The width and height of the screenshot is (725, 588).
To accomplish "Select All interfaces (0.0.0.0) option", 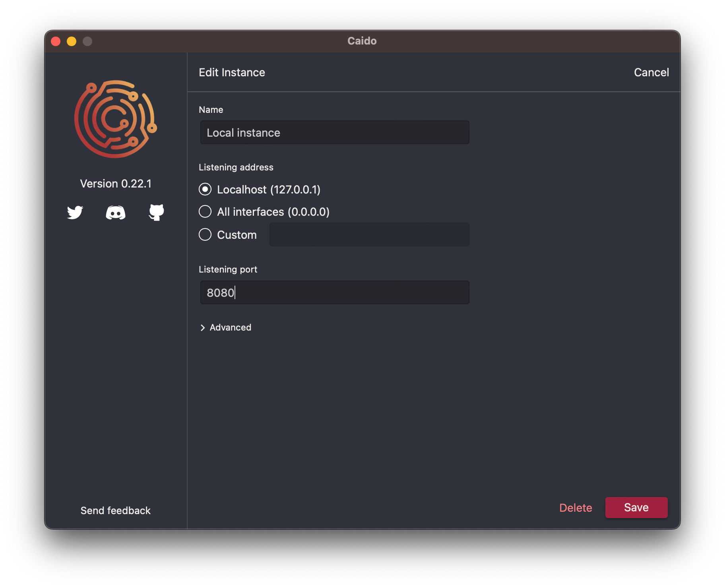I will 205,212.
